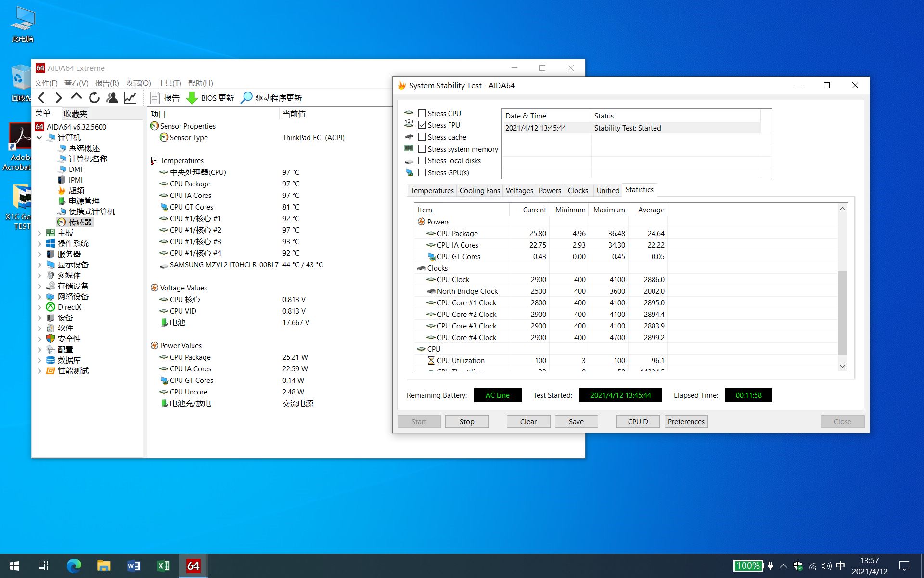Expand the 网络设备 tree node

pyautogui.click(x=39, y=297)
